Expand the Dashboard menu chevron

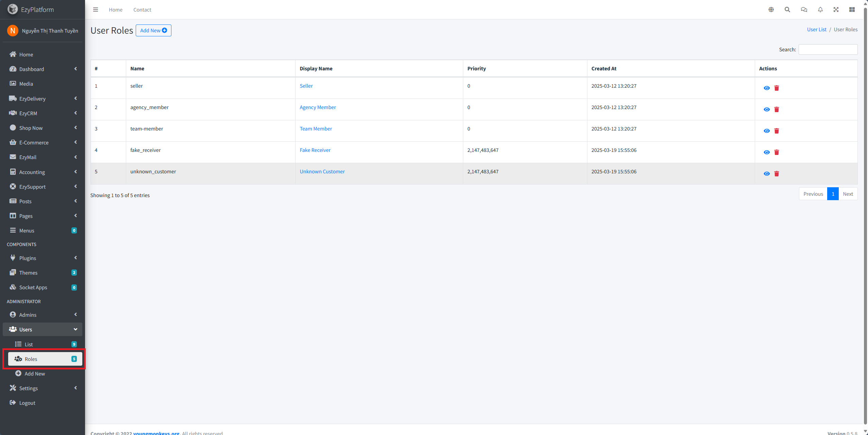(76, 69)
